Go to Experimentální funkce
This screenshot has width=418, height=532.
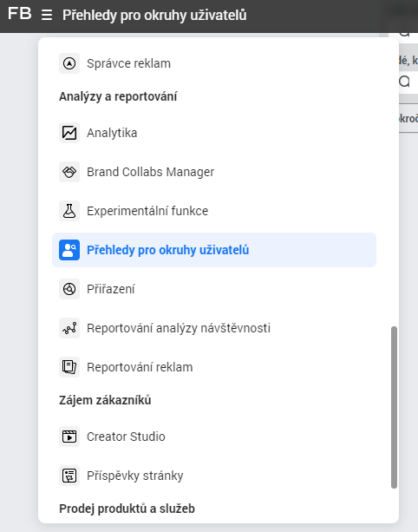pyautogui.click(x=147, y=211)
